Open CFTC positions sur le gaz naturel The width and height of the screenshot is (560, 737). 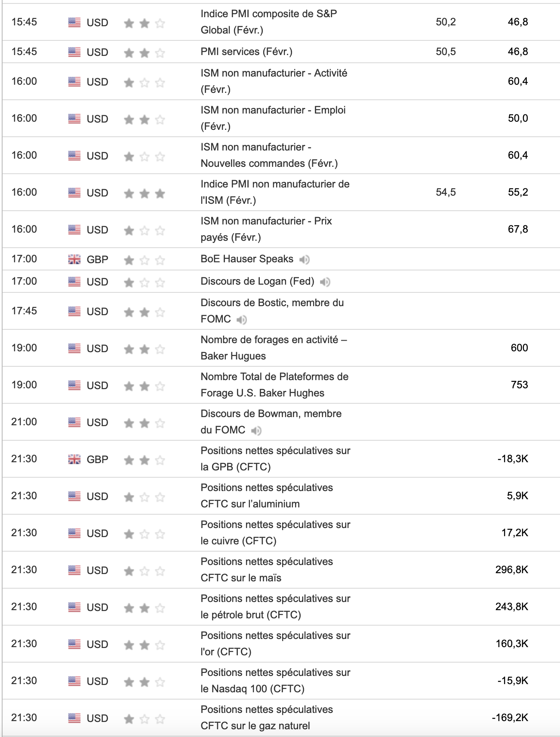(x=266, y=717)
